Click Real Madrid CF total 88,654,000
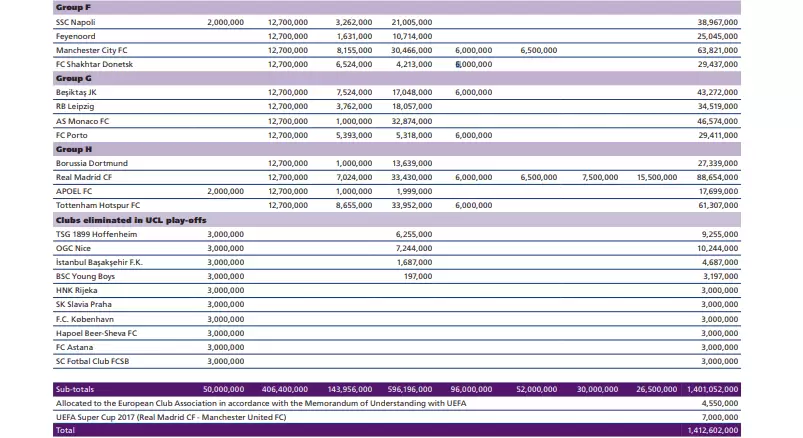This screenshot has width=803, height=438. (x=718, y=177)
